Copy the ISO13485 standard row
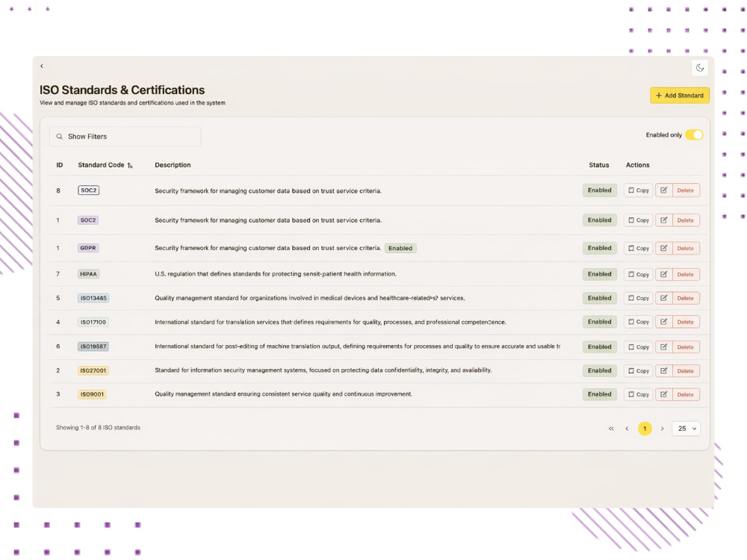747x560 pixels. 638,299
